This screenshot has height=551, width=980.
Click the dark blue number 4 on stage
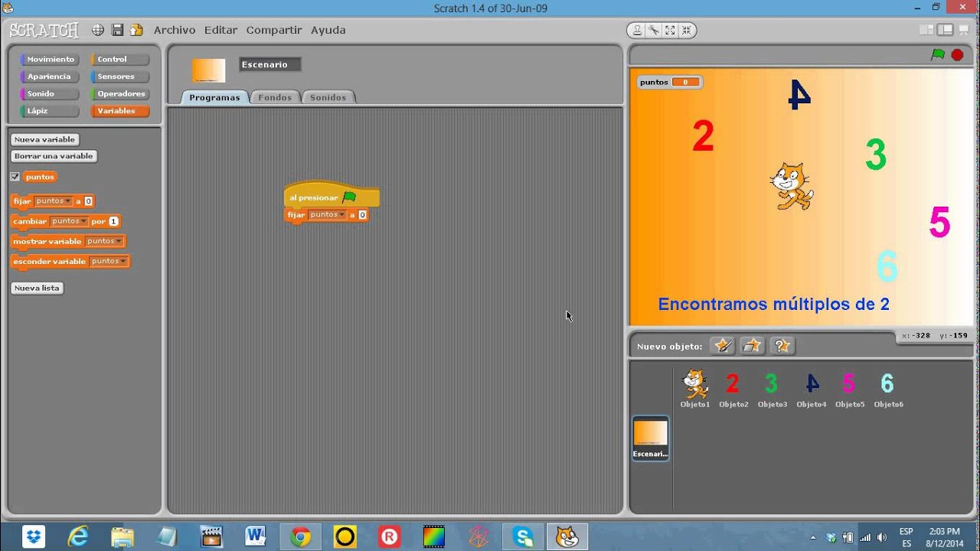[799, 94]
